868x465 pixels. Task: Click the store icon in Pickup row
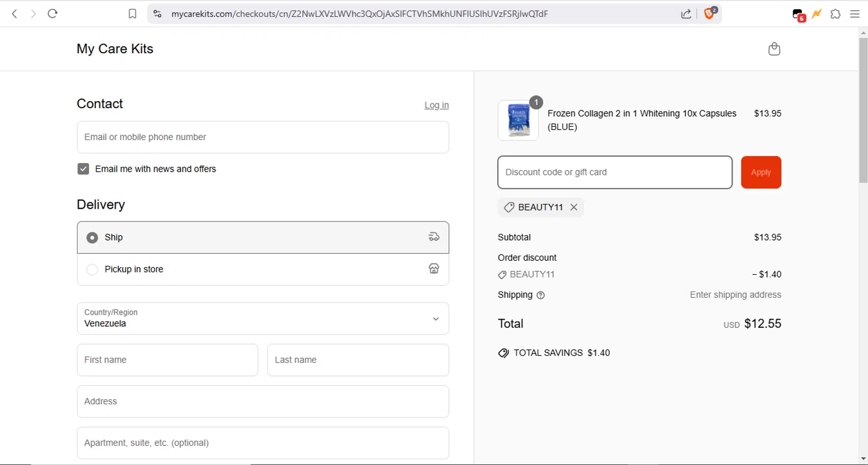[x=434, y=268]
